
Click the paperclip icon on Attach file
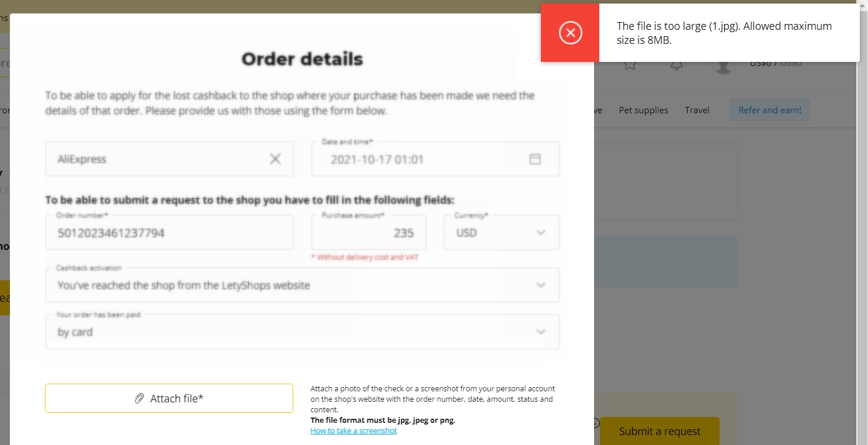click(139, 398)
